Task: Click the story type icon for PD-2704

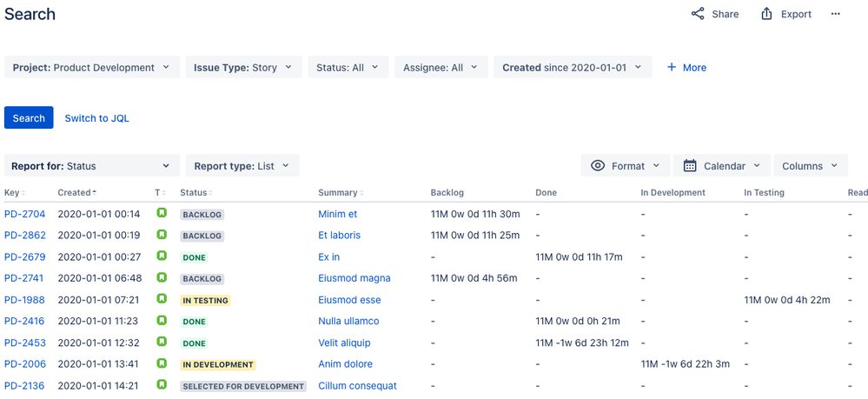Action: point(162,213)
